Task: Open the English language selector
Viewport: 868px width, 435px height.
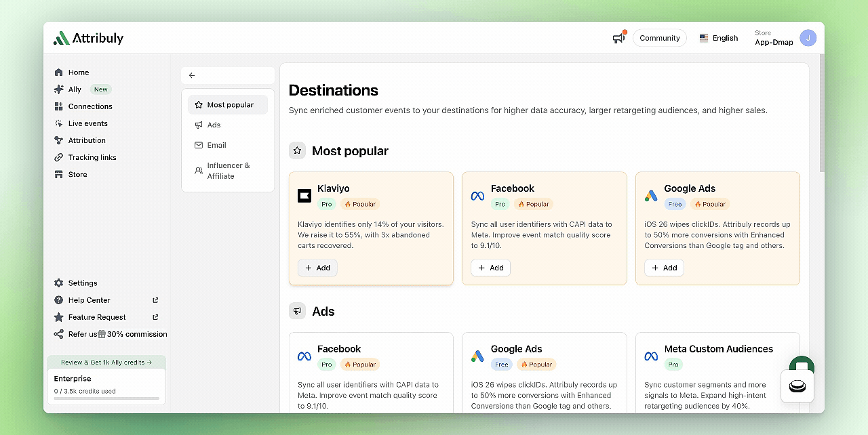Action: pos(719,38)
